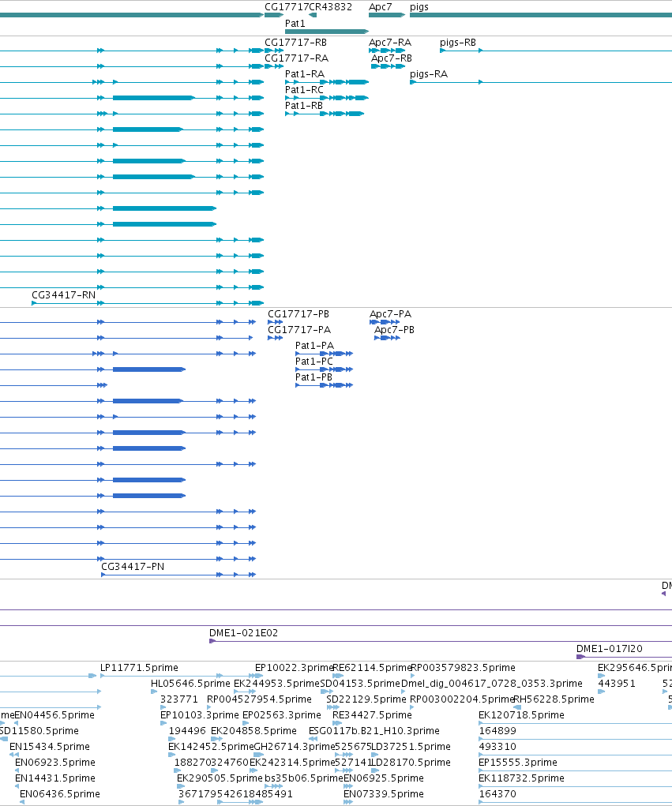Click EST EK290505.5prime
The height and width of the screenshot is (806, 672).
coord(220,778)
